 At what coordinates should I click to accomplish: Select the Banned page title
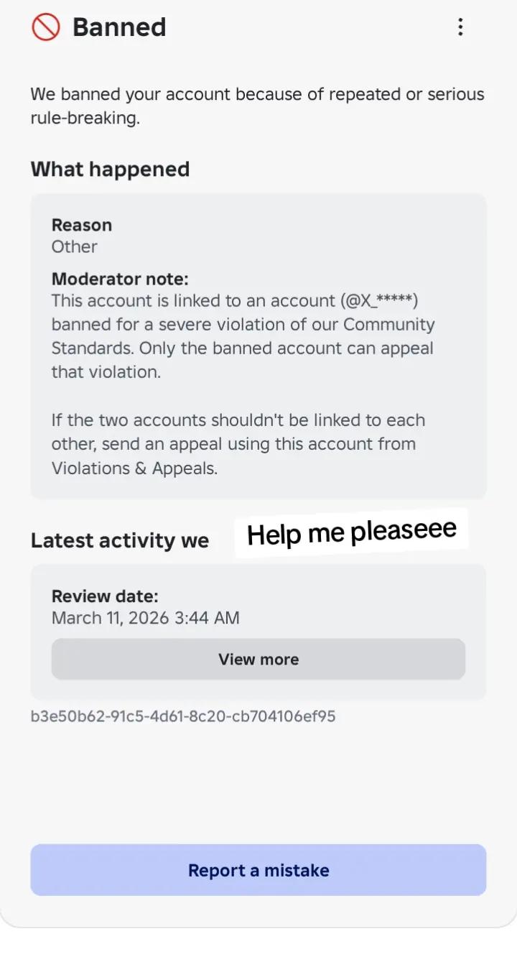[x=119, y=27]
